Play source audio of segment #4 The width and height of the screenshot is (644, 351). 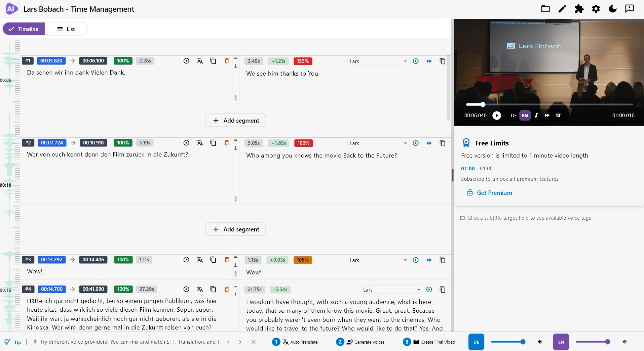point(186,289)
